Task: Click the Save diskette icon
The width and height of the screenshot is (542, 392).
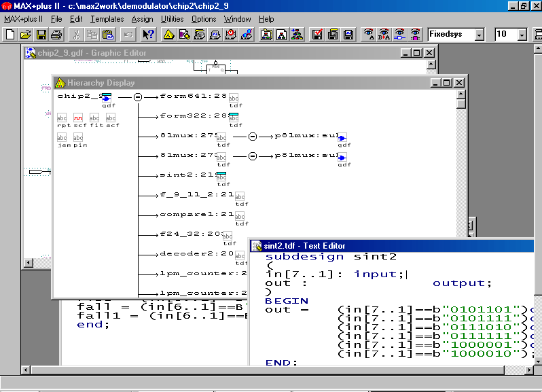Action: click(x=41, y=35)
